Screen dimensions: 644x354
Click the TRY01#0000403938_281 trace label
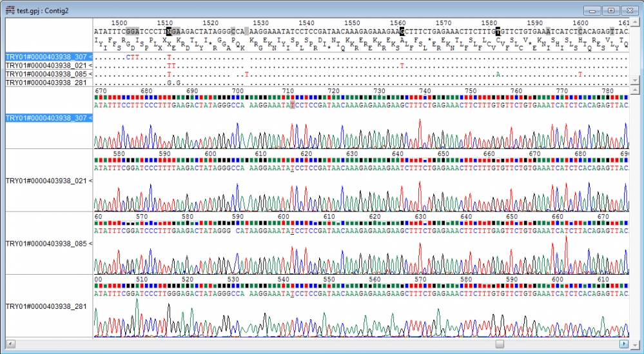pyautogui.click(x=46, y=306)
